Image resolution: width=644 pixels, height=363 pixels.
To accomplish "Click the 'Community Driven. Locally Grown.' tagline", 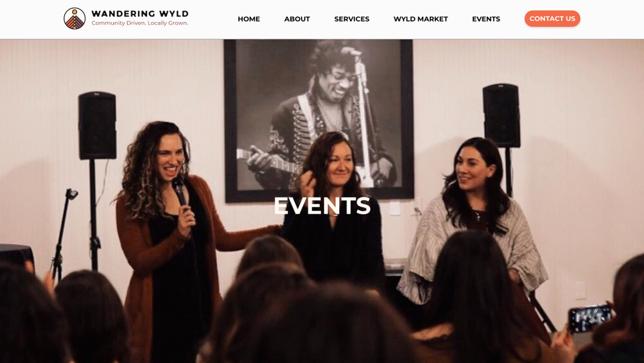I will (x=140, y=23).
